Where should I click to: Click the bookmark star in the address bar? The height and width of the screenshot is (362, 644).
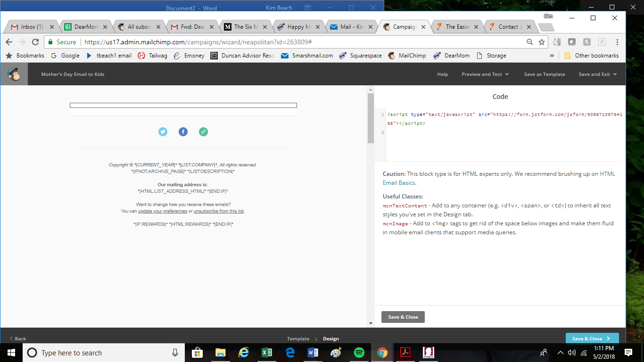tap(541, 42)
